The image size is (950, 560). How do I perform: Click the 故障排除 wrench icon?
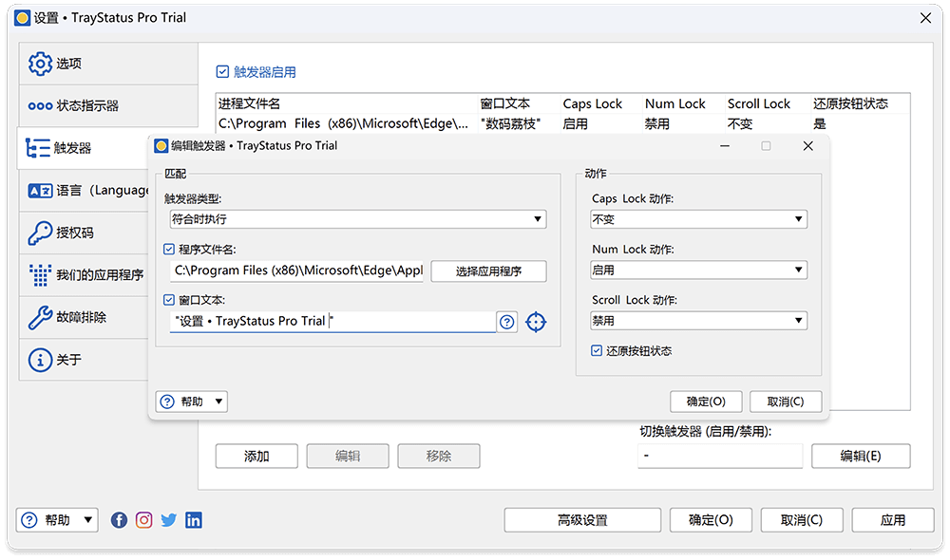click(x=38, y=316)
